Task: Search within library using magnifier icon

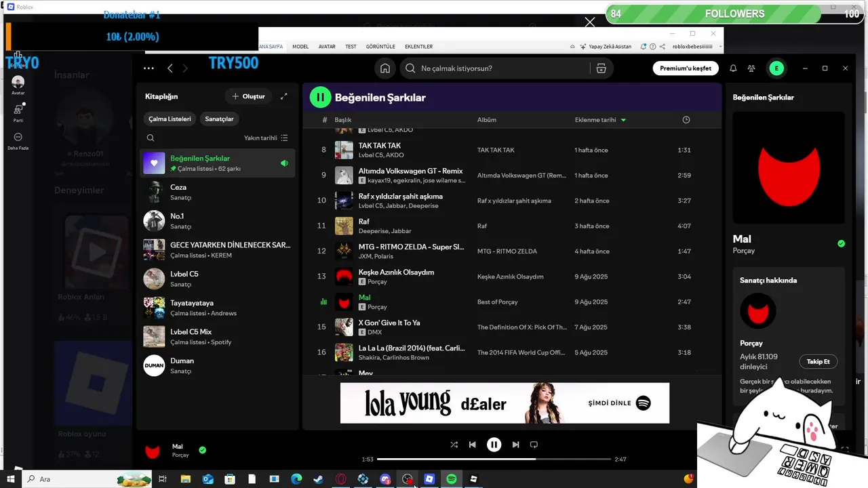Action: click(x=151, y=138)
